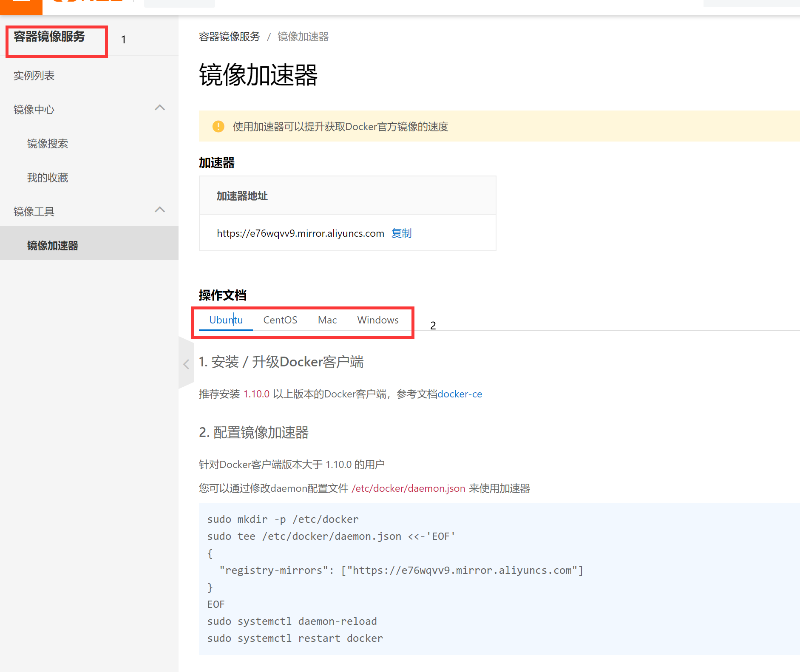The image size is (800, 672).
Task: Click the 操作文档 section heading
Action: click(x=223, y=295)
